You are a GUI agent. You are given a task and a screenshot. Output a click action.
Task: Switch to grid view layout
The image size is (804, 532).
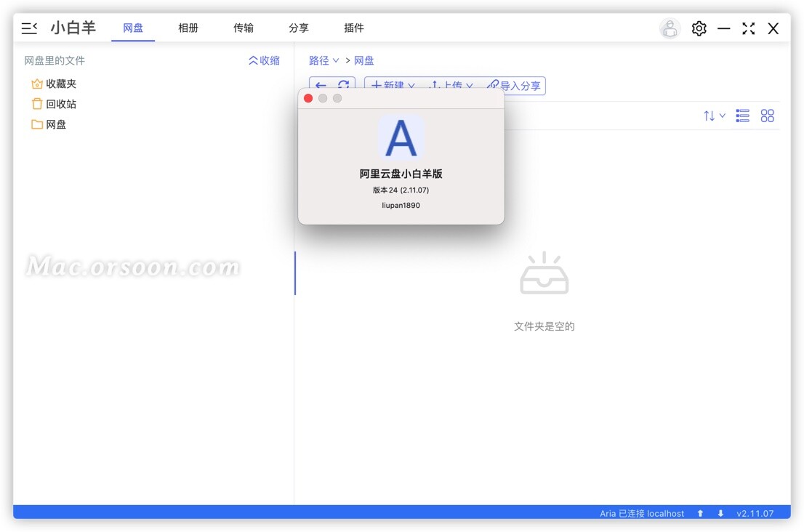[768, 115]
